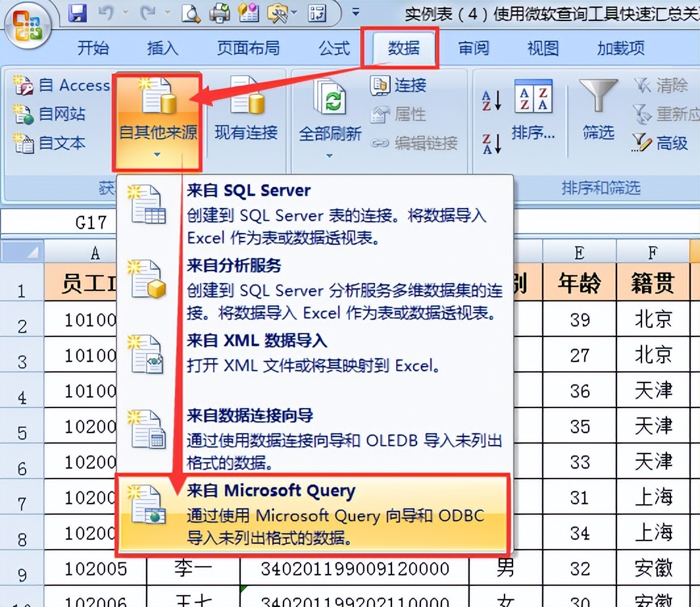Import data 自 Access
The width and height of the screenshot is (700, 607).
point(61,85)
